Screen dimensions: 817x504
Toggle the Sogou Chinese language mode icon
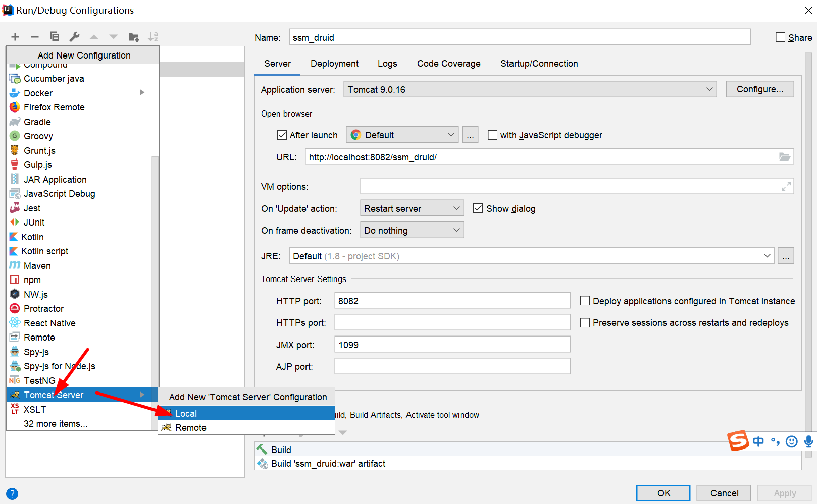point(758,442)
